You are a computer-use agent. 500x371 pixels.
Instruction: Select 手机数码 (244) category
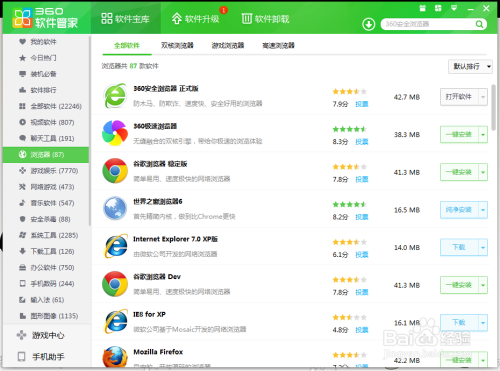pyautogui.click(x=46, y=284)
